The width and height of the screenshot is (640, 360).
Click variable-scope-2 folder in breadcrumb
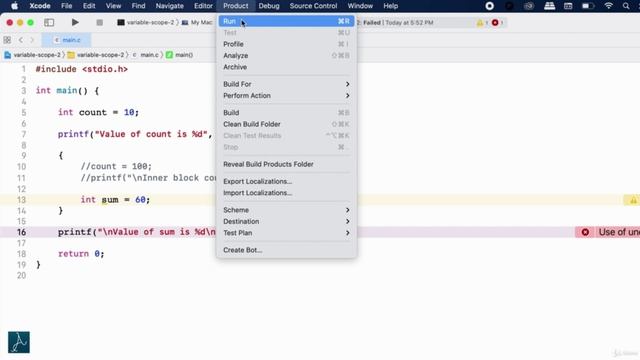pyautogui.click(x=96, y=55)
